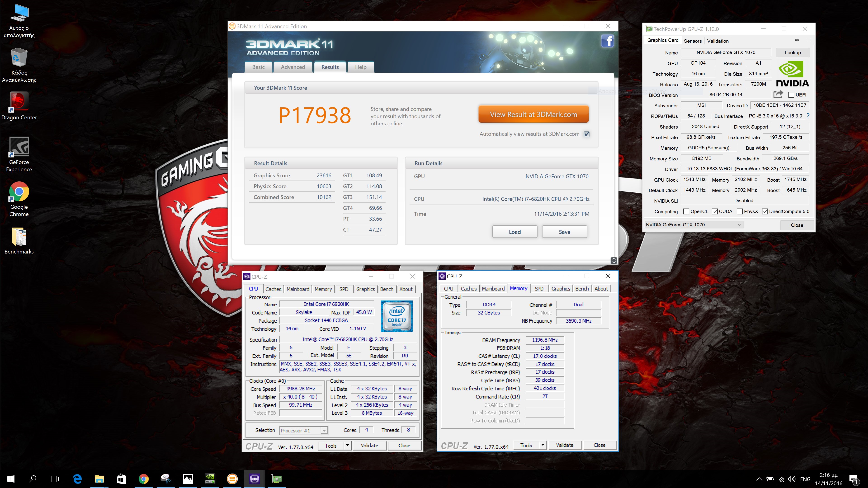
Task: Click View Result at 3DMark.com button
Action: click(533, 115)
